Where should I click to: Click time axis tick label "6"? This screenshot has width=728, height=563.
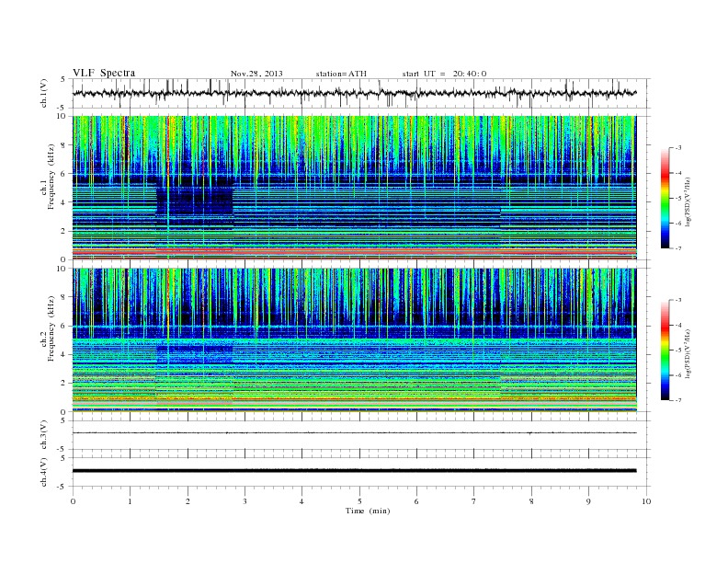(416, 501)
